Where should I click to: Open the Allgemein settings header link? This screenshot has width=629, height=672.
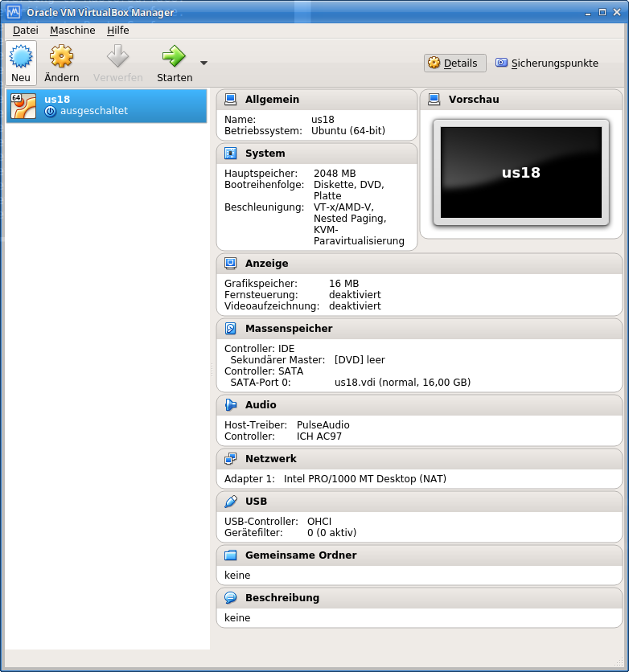pyautogui.click(x=272, y=100)
